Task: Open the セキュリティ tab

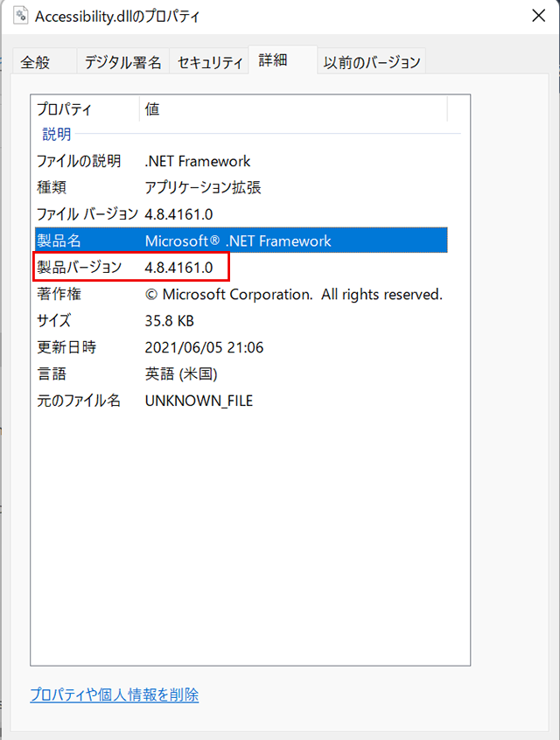Action: (x=209, y=62)
